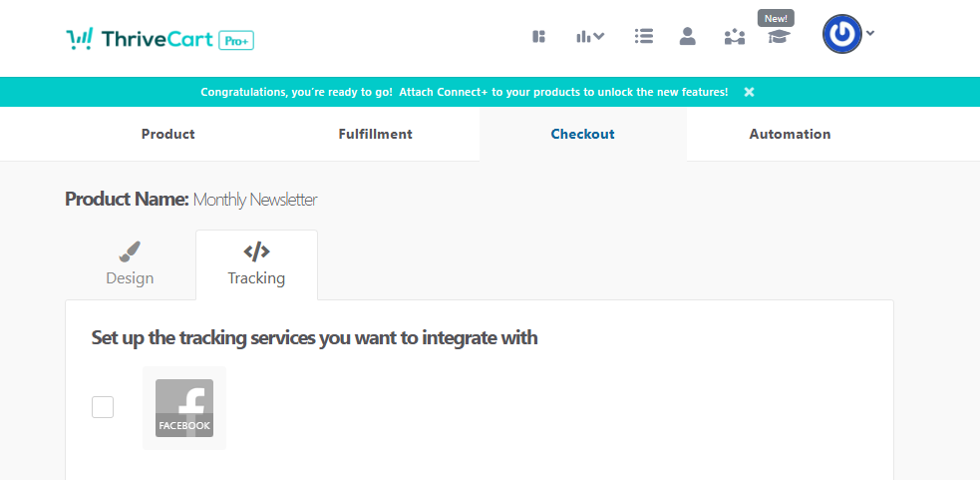Click the blue power profile avatar
The width and height of the screenshot is (980, 480).
(x=841, y=34)
